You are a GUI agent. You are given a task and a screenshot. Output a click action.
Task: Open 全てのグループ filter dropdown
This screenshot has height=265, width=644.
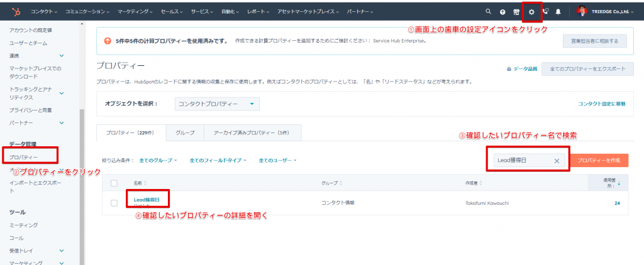coord(158,160)
